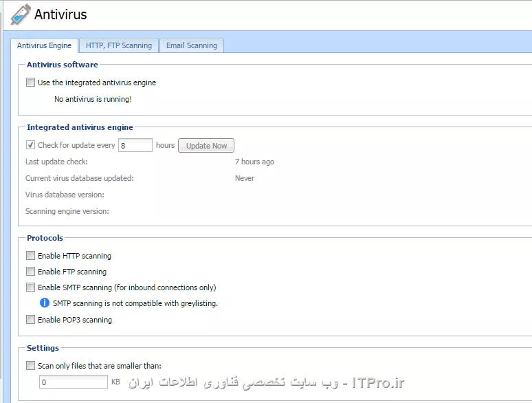Click the Antivirus syringe icon
Viewport: 532px width, 403px height.
pos(21,14)
